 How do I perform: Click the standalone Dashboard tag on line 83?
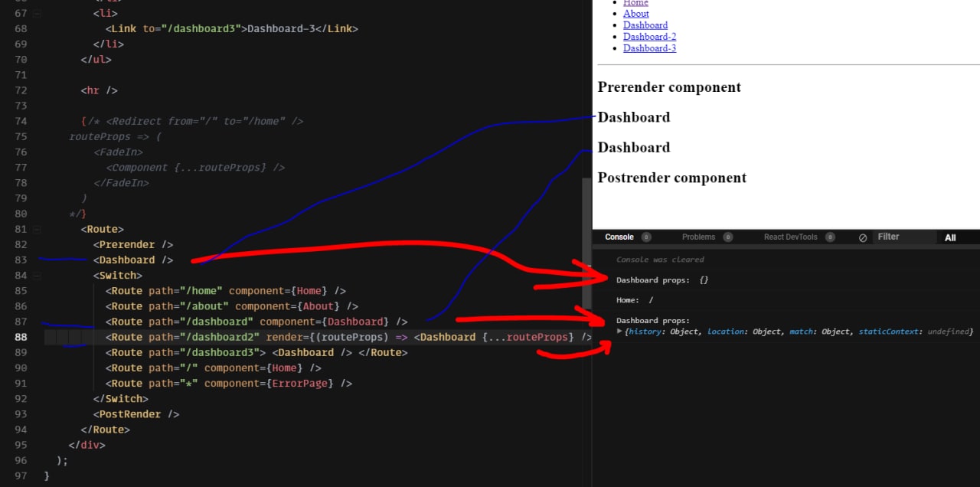coord(134,260)
